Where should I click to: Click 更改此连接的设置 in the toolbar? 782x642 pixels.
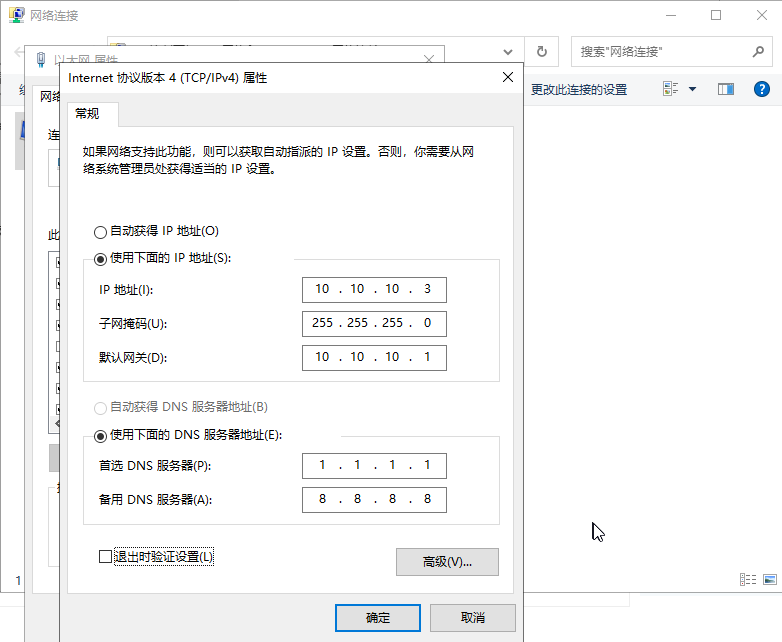pyautogui.click(x=578, y=89)
